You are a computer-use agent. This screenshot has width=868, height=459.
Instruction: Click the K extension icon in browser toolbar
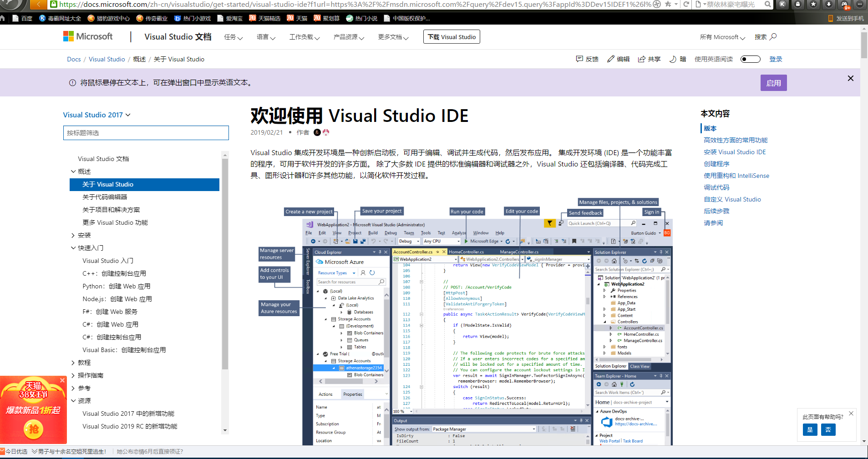pyautogui.click(x=782, y=4)
